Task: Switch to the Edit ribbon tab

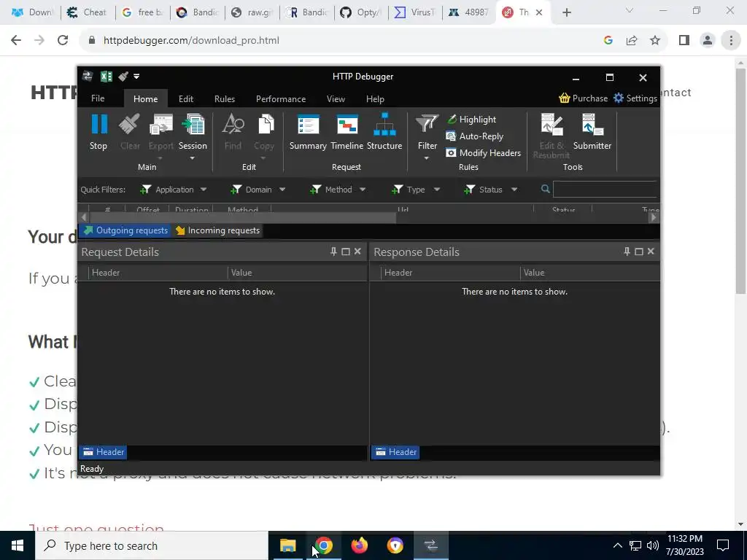Action: 186,98
